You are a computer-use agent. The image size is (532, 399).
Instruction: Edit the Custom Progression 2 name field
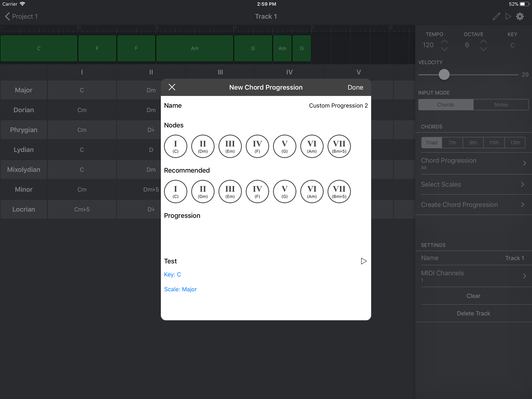coord(338,105)
